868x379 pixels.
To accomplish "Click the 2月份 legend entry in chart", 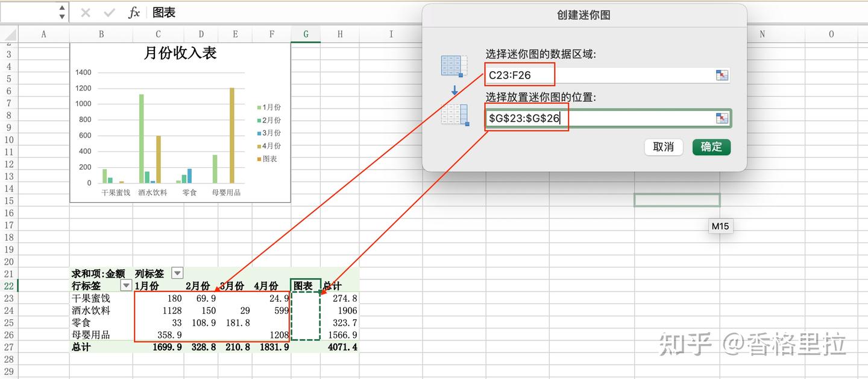I will 268,120.
